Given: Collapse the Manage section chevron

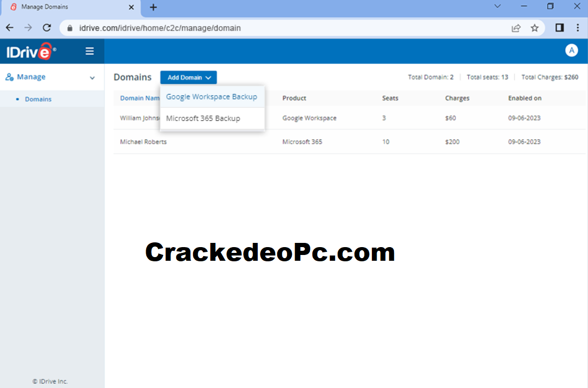Looking at the screenshot, I should pos(92,78).
